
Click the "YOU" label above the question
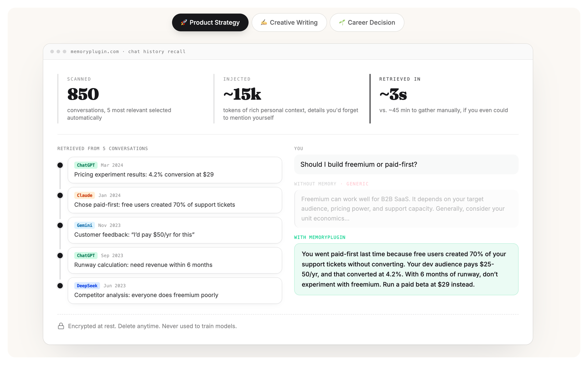pyautogui.click(x=299, y=148)
